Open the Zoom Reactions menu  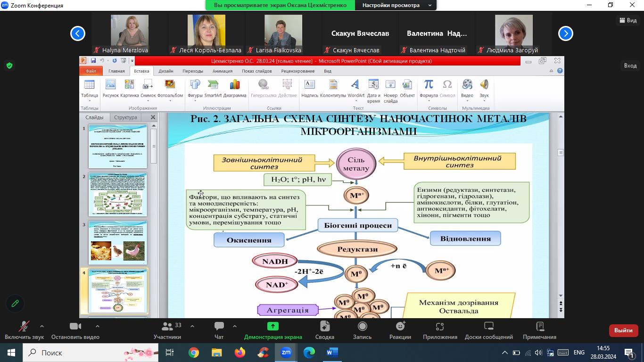point(400,330)
